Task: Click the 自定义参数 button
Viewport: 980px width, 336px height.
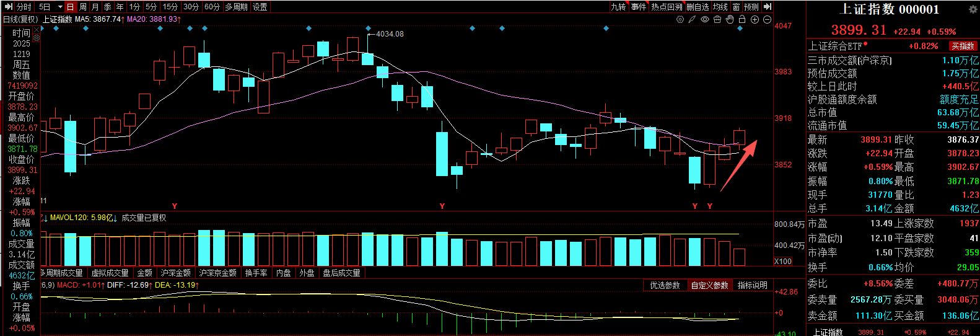Action: point(709,285)
